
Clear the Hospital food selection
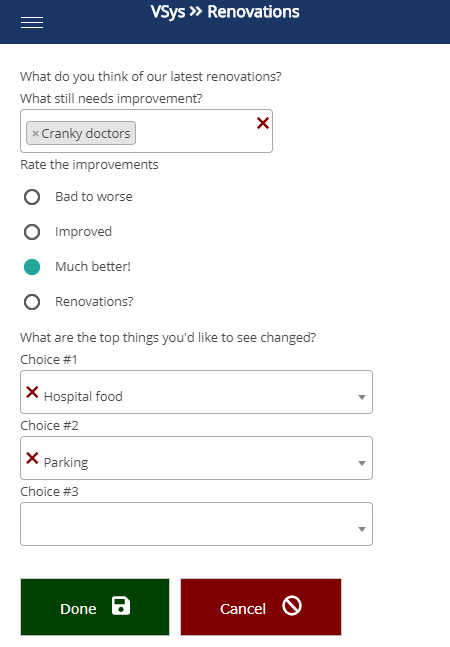pyautogui.click(x=32, y=392)
